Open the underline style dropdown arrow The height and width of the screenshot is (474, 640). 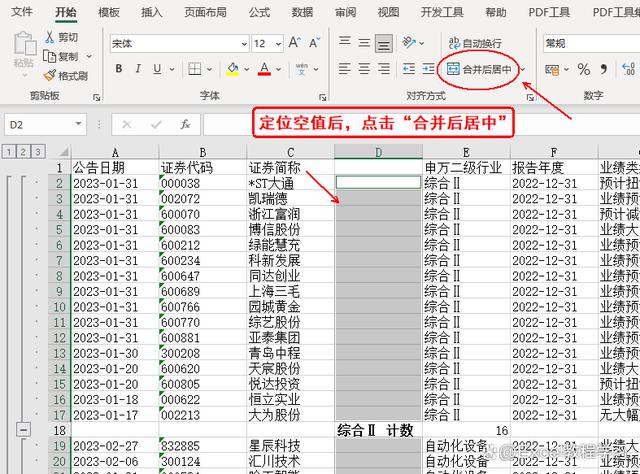pos(172,69)
